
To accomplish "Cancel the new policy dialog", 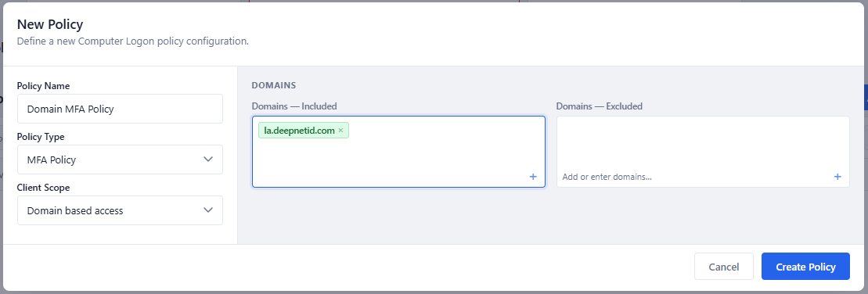I will tap(723, 267).
